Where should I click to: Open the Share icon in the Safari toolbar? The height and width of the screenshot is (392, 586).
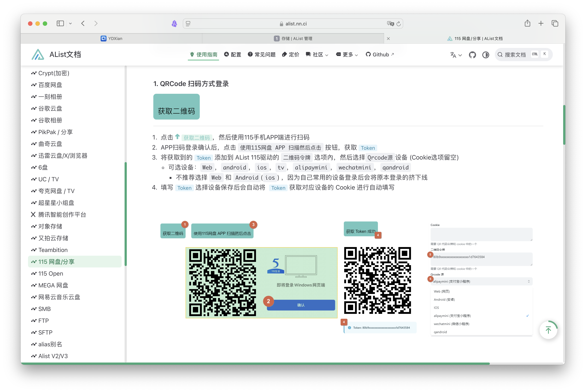(x=527, y=24)
